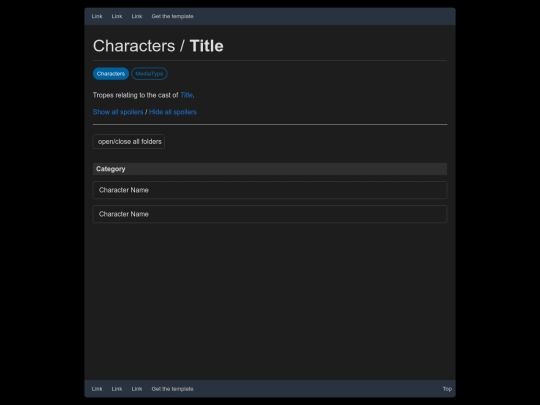Screen dimensions: 540x405
Task: Expand the first Character Name folder
Action: [x=270, y=190]
